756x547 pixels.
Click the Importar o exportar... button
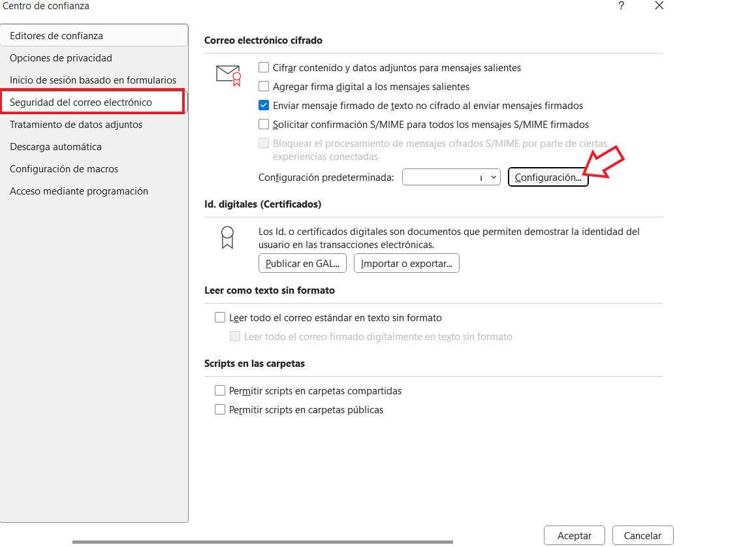click(x=407, y=264)
